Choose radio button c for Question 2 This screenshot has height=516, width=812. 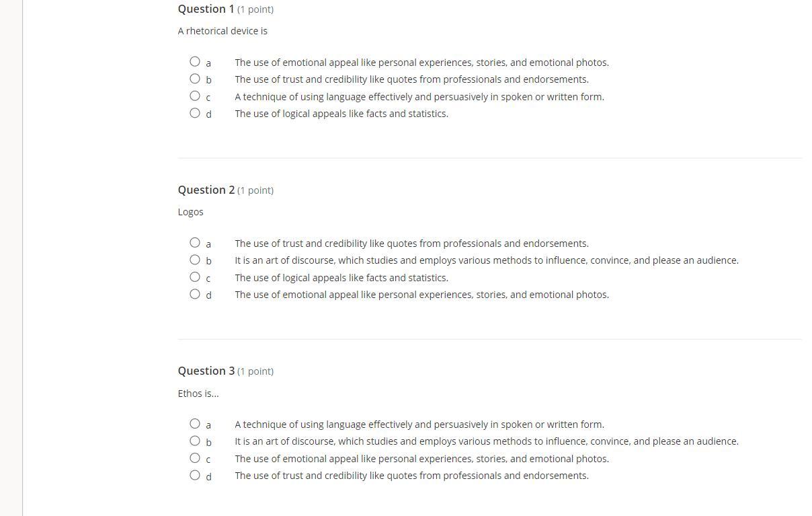[195, 277]
